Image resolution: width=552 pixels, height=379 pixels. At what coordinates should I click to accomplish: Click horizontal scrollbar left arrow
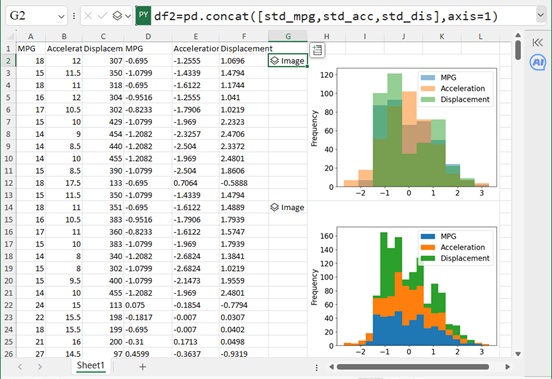331,367
